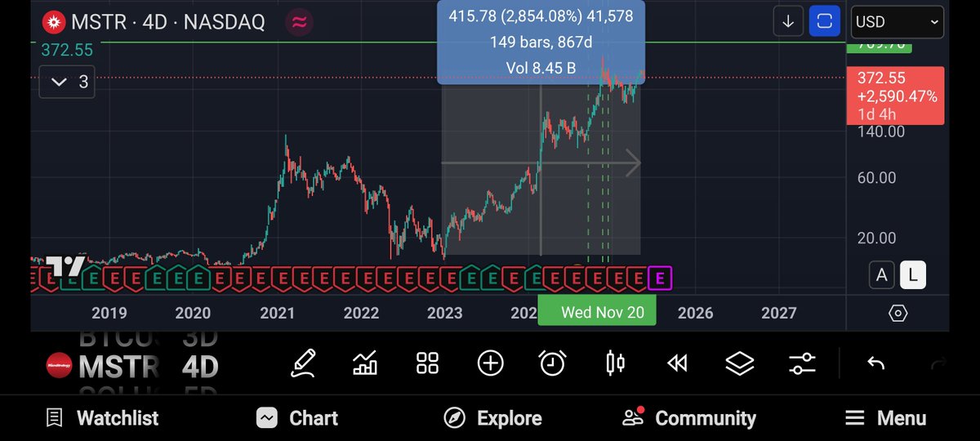Open the Explore tab

(492, 418)
